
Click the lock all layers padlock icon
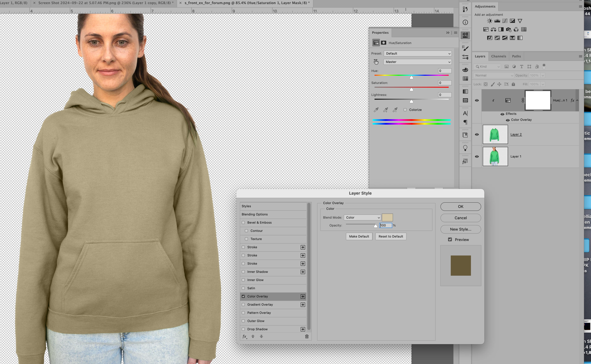(x=513, y=84)
